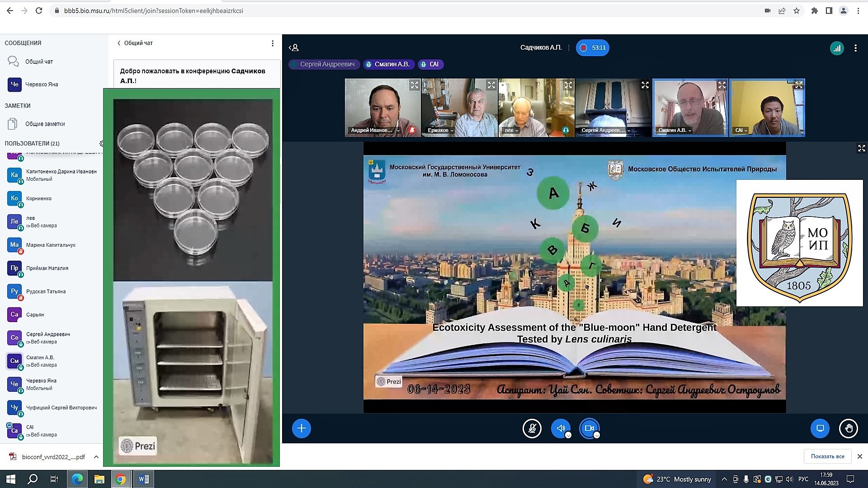The width and height of the screenshot is (868, 488).
Task: Open Общий чат in messages list
Action: click(39, 61)
